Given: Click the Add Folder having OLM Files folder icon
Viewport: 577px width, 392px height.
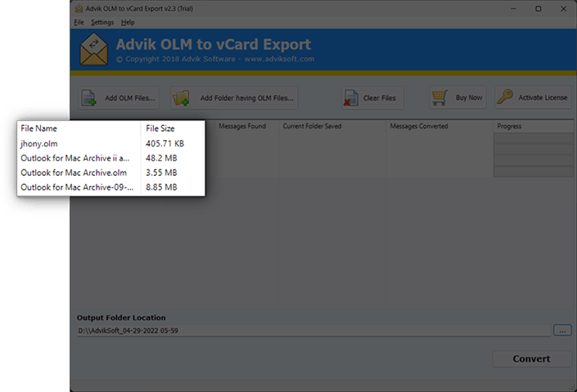Looking at the screenshot, I should (181, 98).
